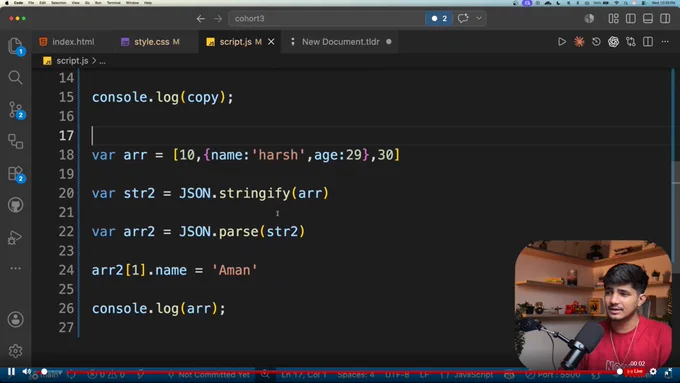The height and width of the screenshot is (383, 680).
Task: Open the Remote Explorer icon in activity bar
Action: click(15, 141)
